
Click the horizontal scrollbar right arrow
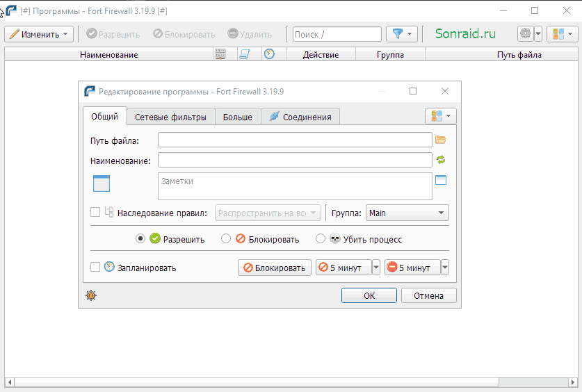click(x=574, y=382)
